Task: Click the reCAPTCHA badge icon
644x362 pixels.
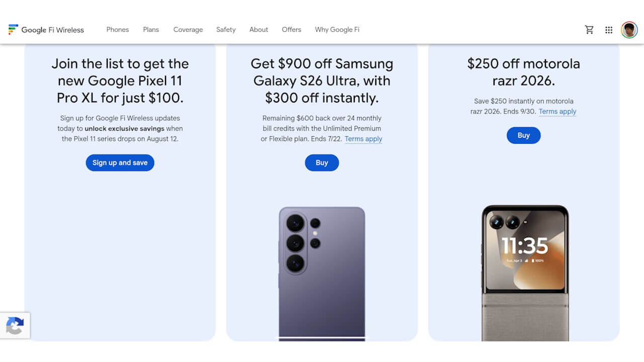Action: click(15, 326)
